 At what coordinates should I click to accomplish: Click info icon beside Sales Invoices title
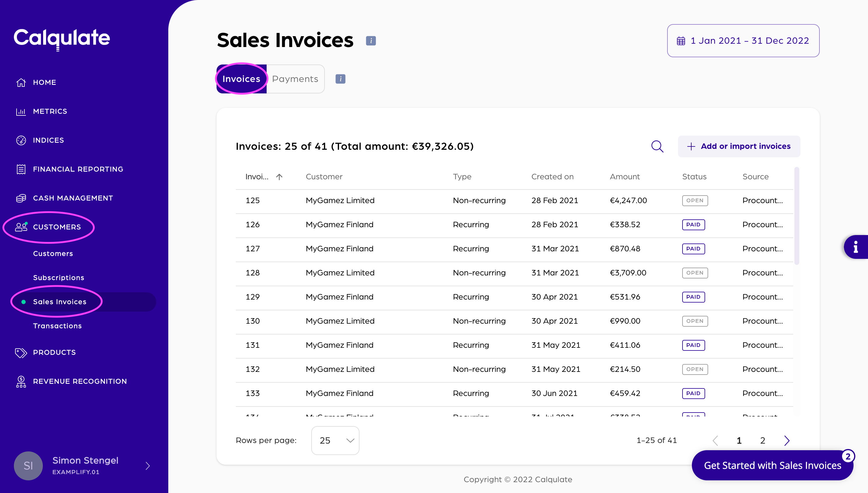[x=371, y=41]
